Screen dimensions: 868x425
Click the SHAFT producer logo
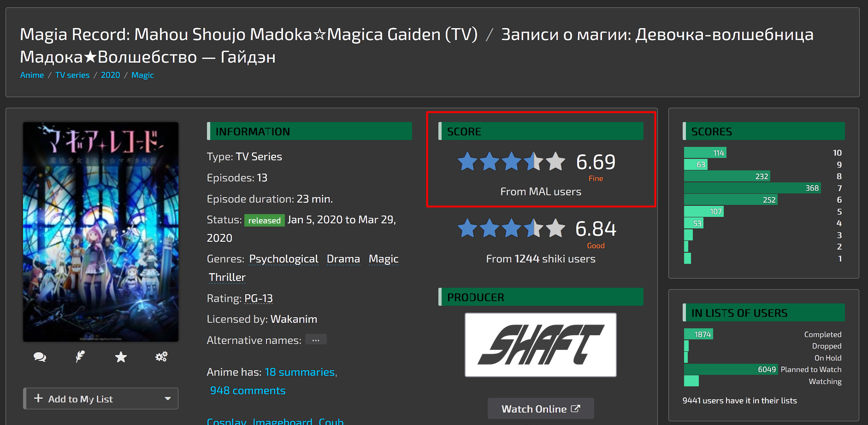pos(541,345)
